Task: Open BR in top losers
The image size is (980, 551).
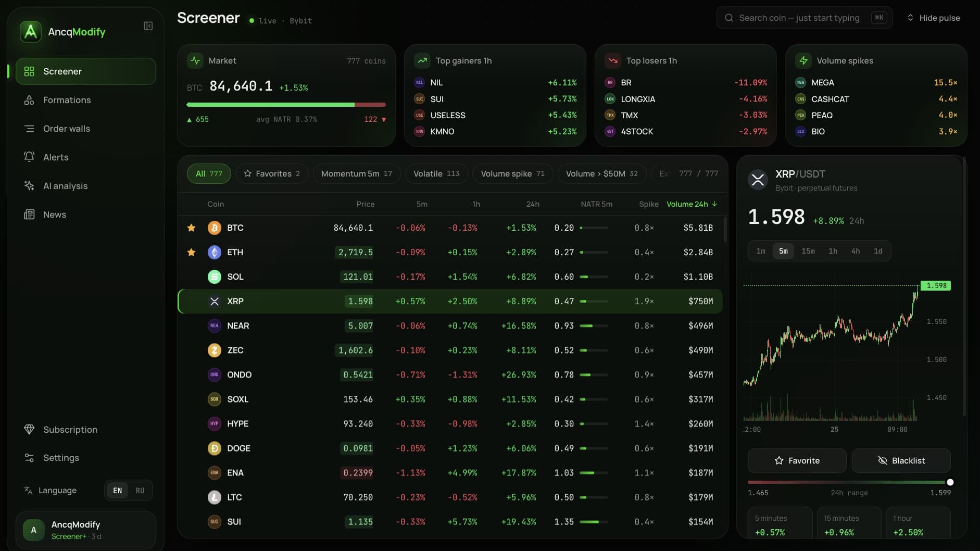Action: 686,82
